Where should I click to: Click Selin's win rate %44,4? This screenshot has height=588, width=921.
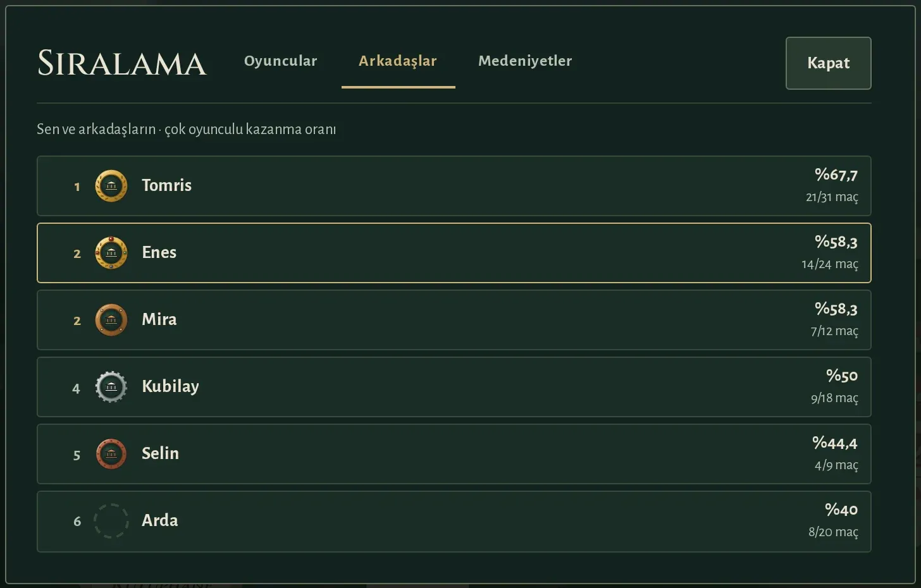835,443
